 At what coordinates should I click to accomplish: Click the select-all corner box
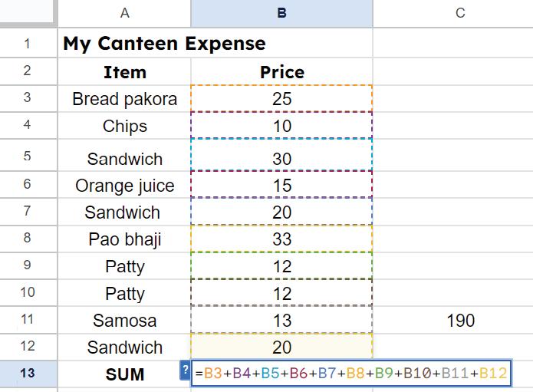pyautogui.click(x=28, y=12)
